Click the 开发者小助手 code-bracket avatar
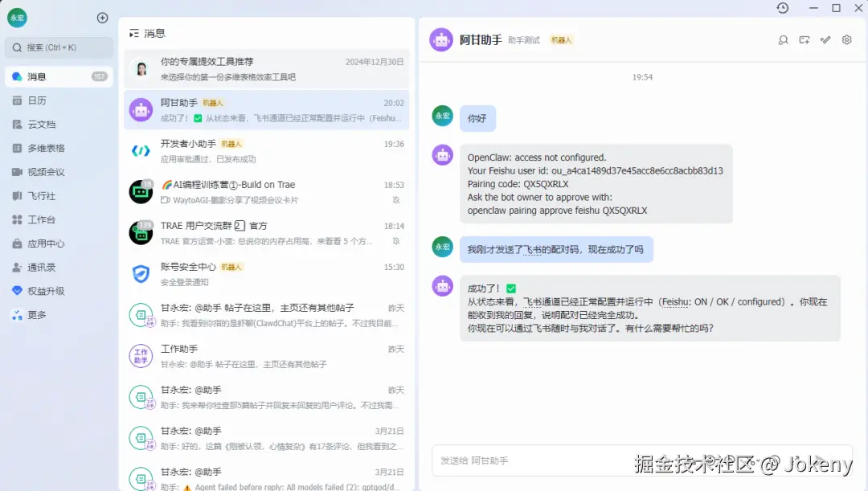The height and width of the screenshot is (491, 868). 141,150
